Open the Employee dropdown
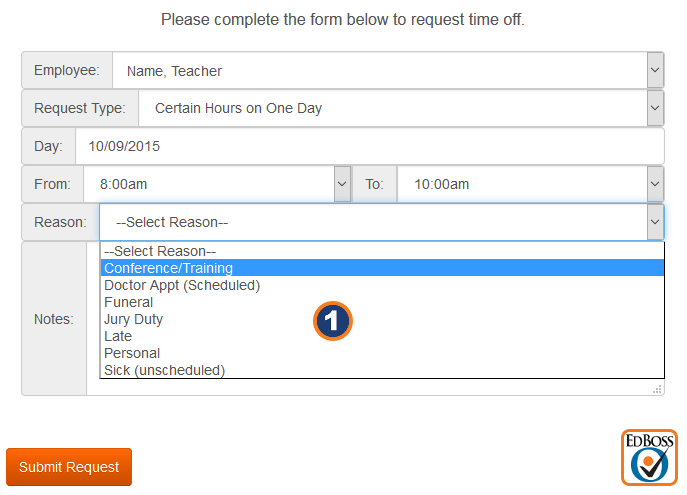The image size is (687, 495). [655, 71]
